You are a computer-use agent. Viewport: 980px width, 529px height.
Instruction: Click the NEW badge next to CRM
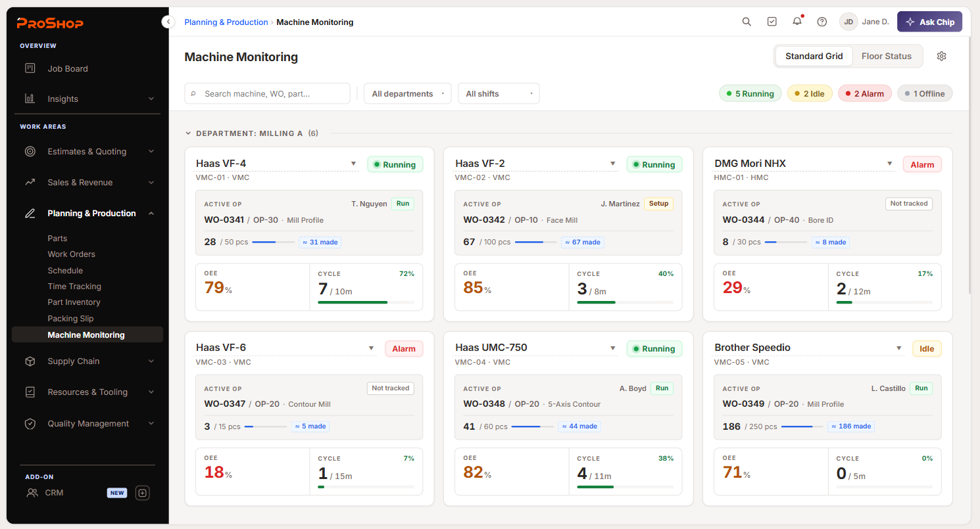click(x=117, y=493)
